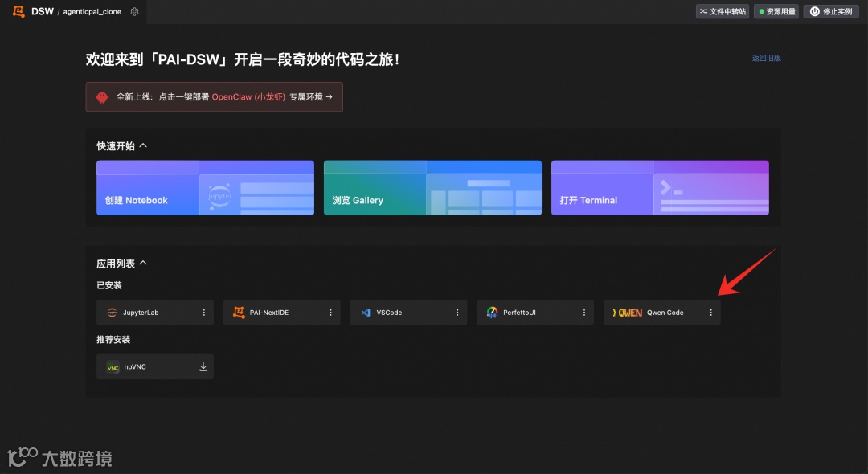
Task: Click the noVNC app icon
Action: pyautogui.click(x=113, y=367)
